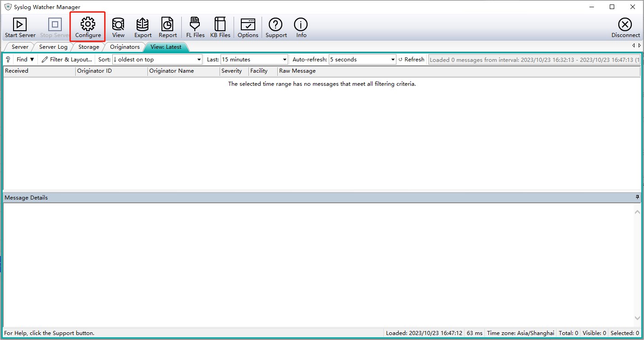This screenshot has width=644, height=340.
Task: Click the Message Details panel title
Action: pyautogui.click(x=26, y=198)
